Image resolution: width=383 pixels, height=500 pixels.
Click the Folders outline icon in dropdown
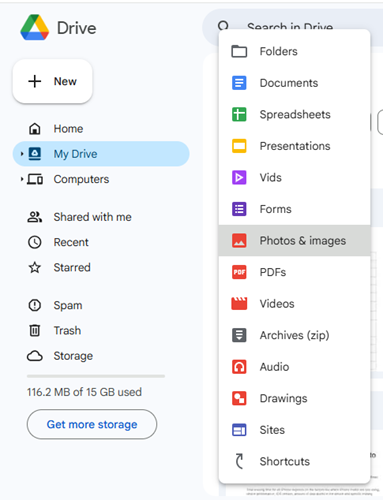239,51
